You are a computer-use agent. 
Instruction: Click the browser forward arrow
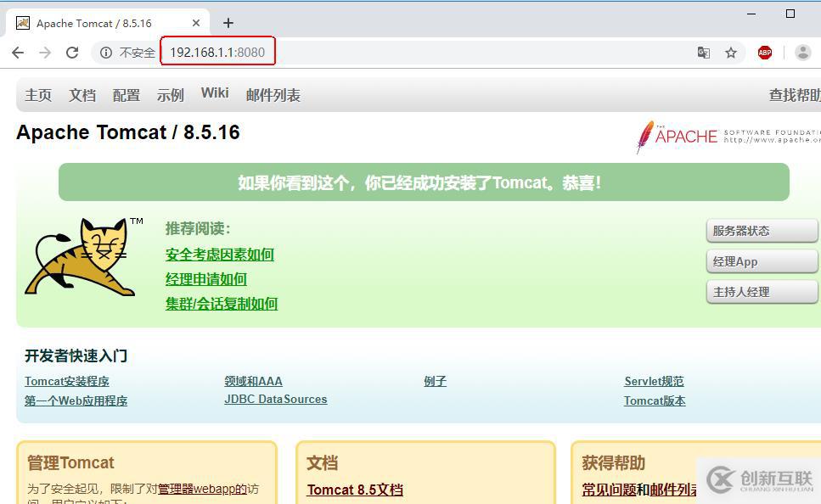45,53
